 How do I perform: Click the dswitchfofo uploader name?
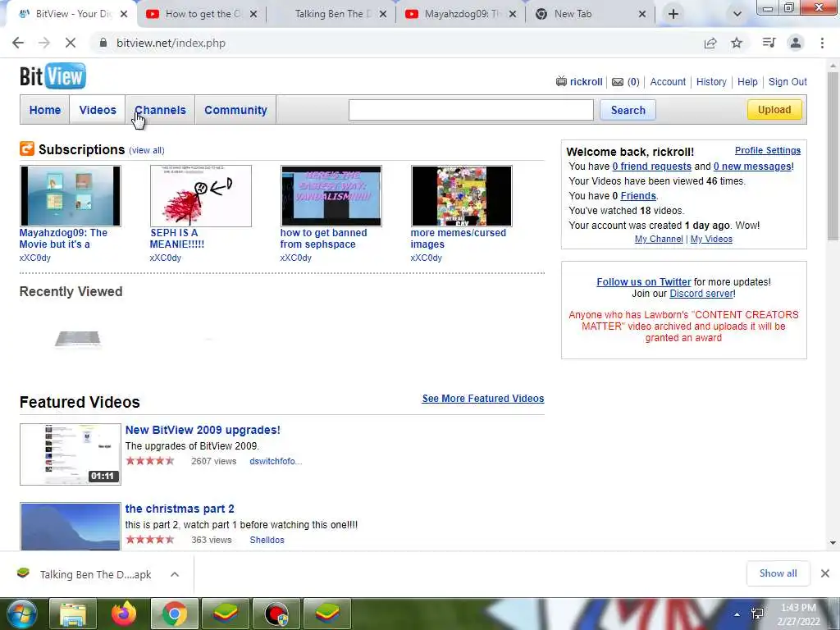click(x=276, y=461)
